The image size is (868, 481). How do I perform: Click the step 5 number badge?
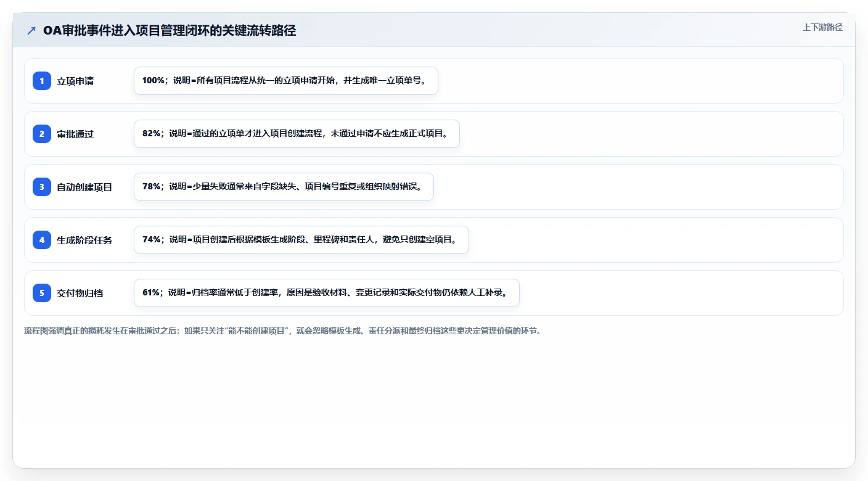coord(42,293)
